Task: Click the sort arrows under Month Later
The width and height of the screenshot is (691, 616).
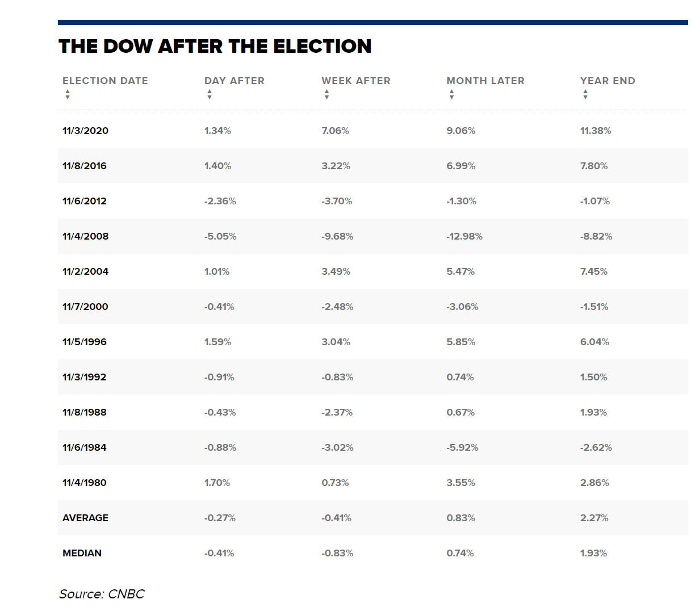Action: [451, 94]
